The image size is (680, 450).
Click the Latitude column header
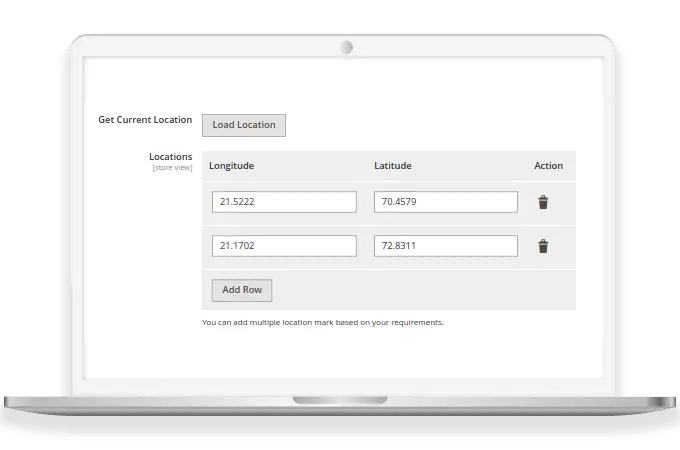pyautogui.click(x=393, y=166)
